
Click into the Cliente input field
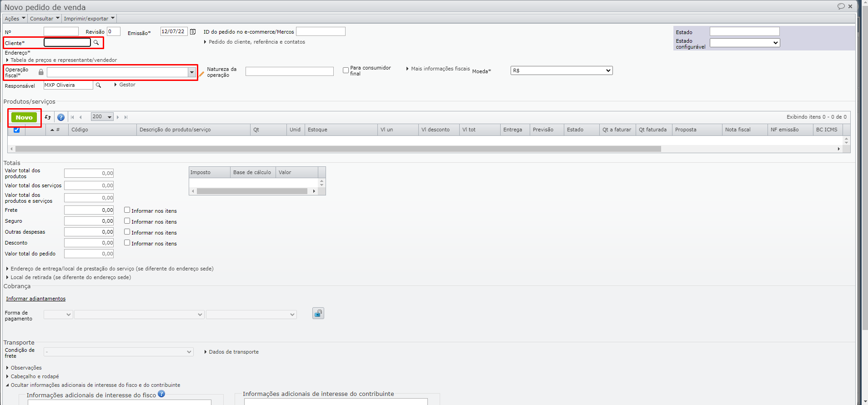(x=67, y=42)
